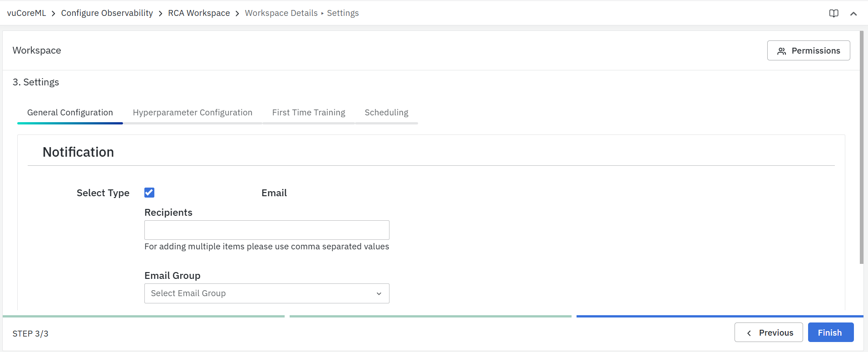Open the Permissions dialog
Viewport: 868px width, 352px height.
click(x=808, y=50)
